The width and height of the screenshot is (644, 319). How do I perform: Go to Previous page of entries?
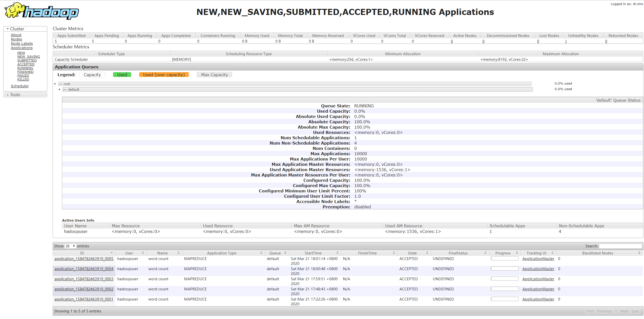tap(604, 311)
